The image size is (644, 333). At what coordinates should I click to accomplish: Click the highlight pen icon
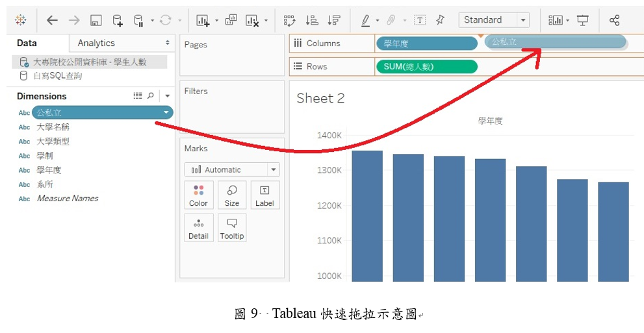pos(365,21)
